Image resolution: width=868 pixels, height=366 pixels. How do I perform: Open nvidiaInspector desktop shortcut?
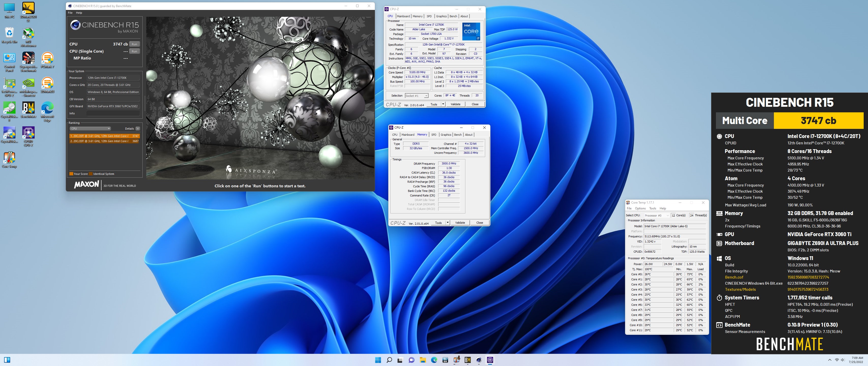tap(28, 87)
